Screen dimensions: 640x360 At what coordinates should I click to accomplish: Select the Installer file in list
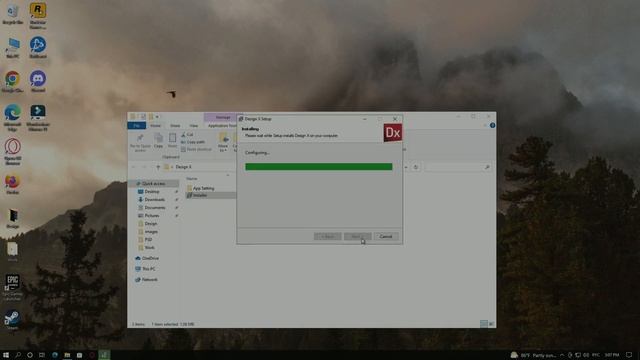tap(200, 196)
